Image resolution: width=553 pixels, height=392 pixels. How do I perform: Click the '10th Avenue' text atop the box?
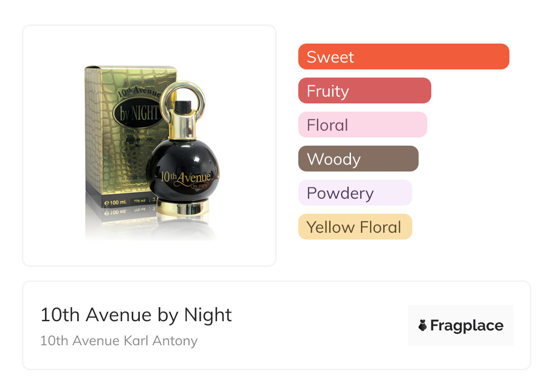pos(138,93)
